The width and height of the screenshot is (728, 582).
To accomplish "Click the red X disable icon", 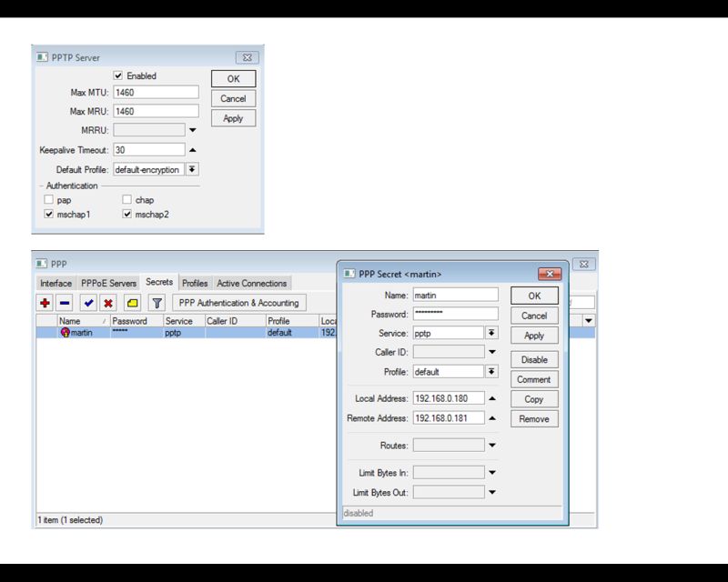I will point(108,303).
